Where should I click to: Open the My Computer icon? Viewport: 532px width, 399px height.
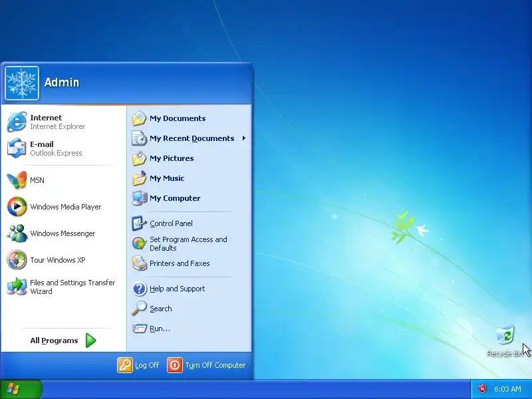(139, 198)
